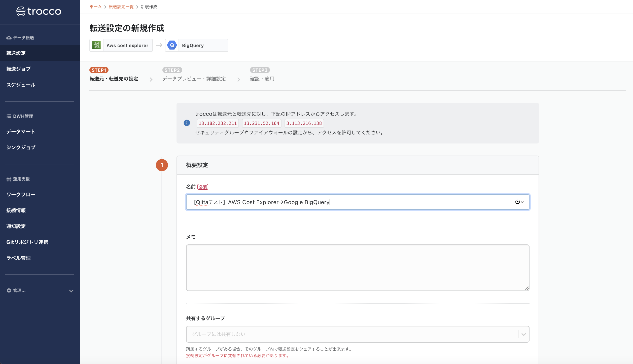Click the メモ label
Viewport: 633px width, 364px height.
(x=191, y=237)
